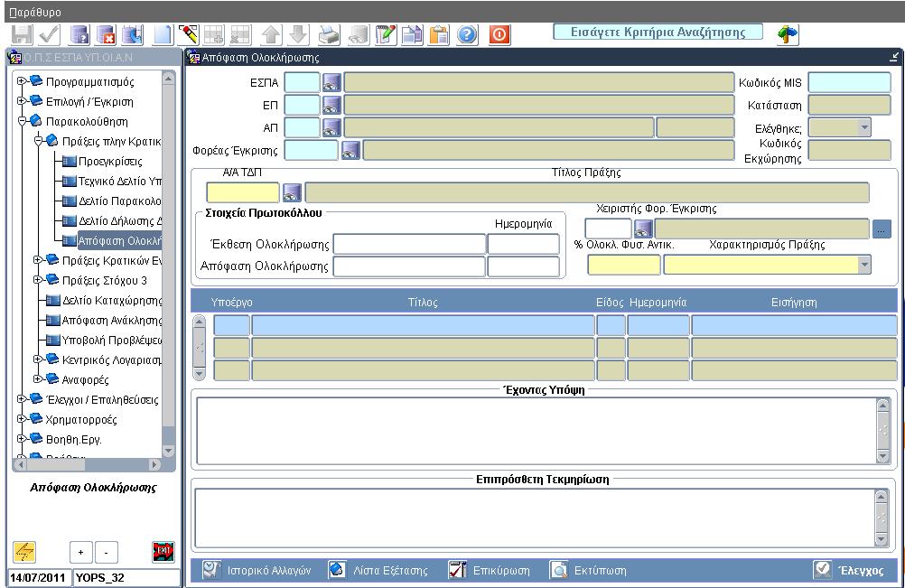Screen dimensions: 905x588
Task: Focus the Κωδικός MIS input field
Action: pyautogui.click(x=850, y=82)
